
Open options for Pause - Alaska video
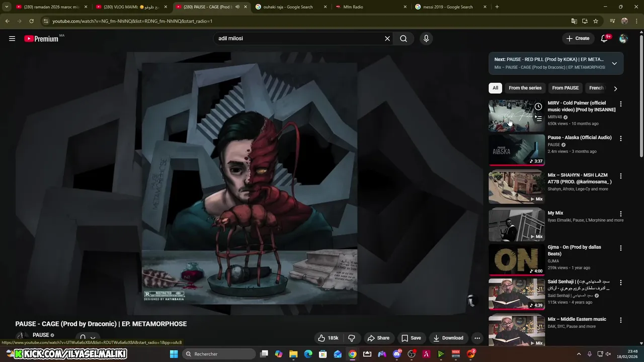(x=620, y=138)
